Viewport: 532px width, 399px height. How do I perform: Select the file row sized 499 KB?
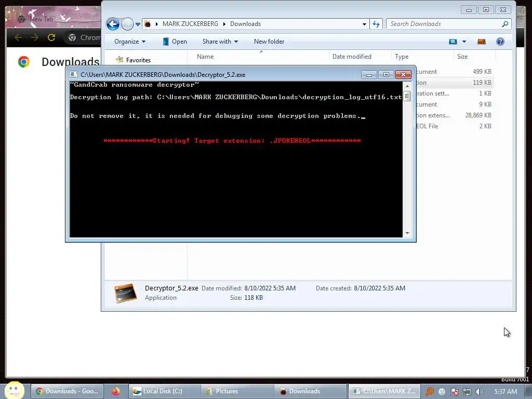coord(454,72)
